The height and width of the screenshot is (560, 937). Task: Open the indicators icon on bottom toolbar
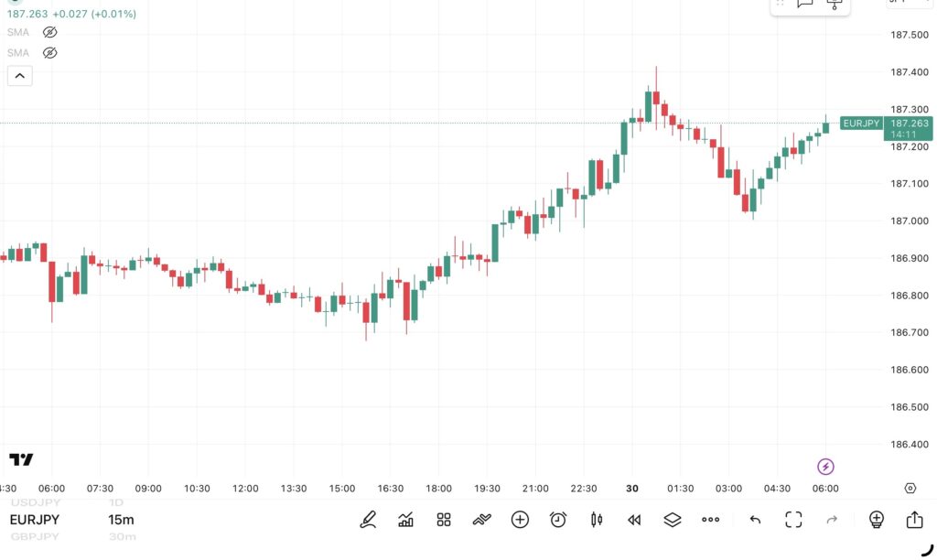(405, 520)
